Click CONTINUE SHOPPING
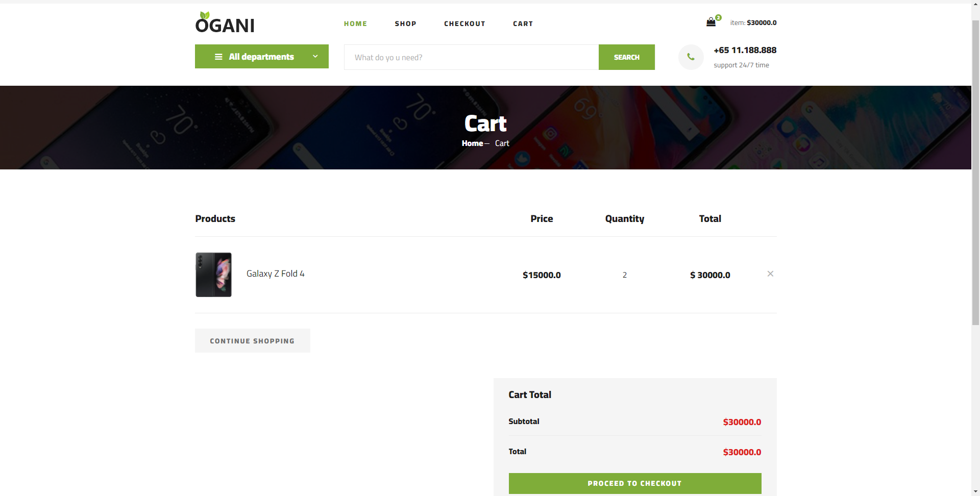 pos(252,340)
